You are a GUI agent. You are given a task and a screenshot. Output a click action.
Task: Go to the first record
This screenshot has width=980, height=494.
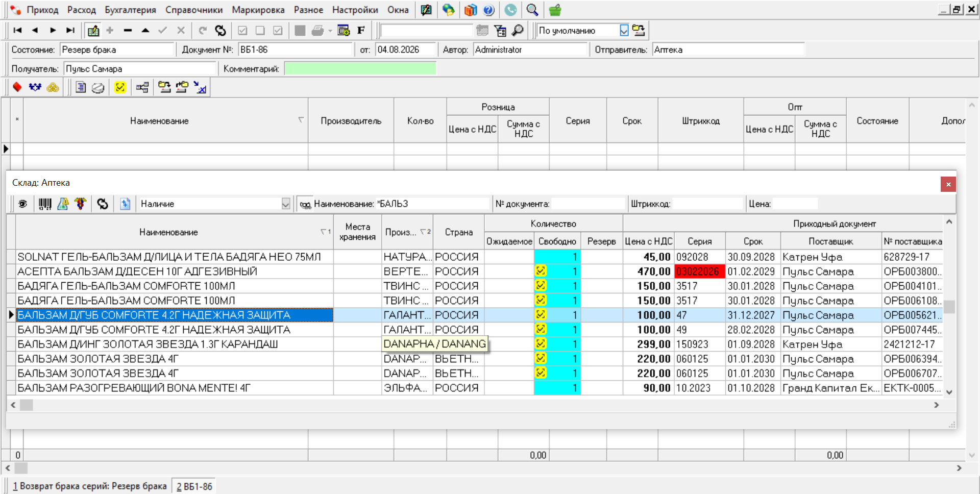17,31
